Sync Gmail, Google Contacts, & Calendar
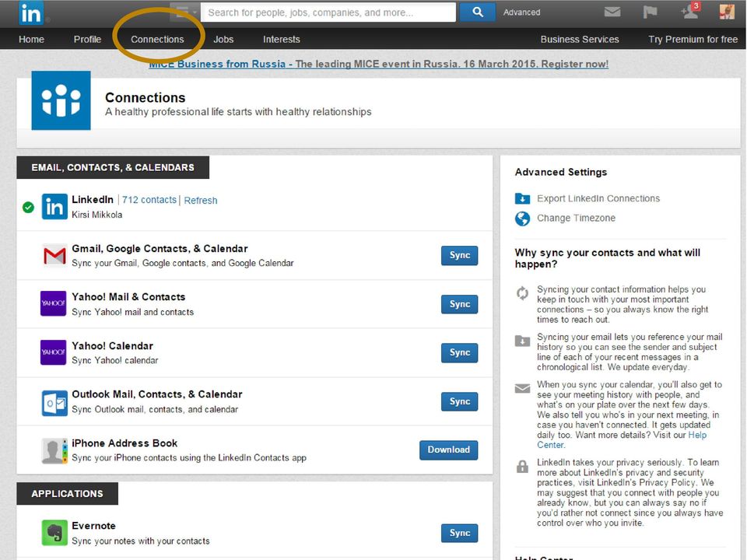 pyautogui.click(x=459, y=255)
